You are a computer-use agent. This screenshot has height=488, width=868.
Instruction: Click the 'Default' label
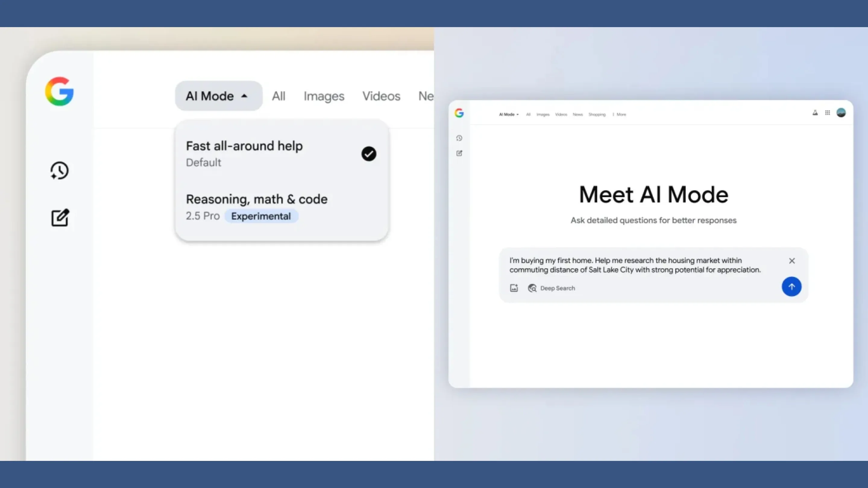pyautogui.click(x=203, y=163)
